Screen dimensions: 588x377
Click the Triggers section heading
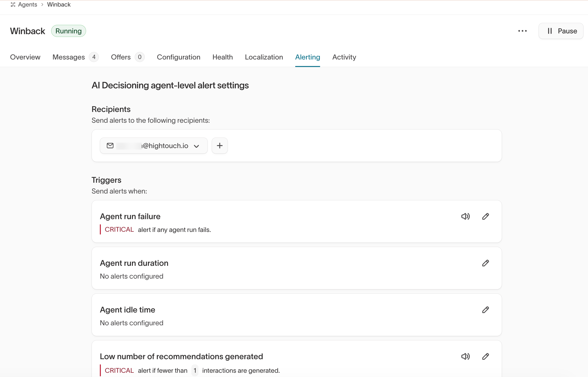(x=106, y=180)
